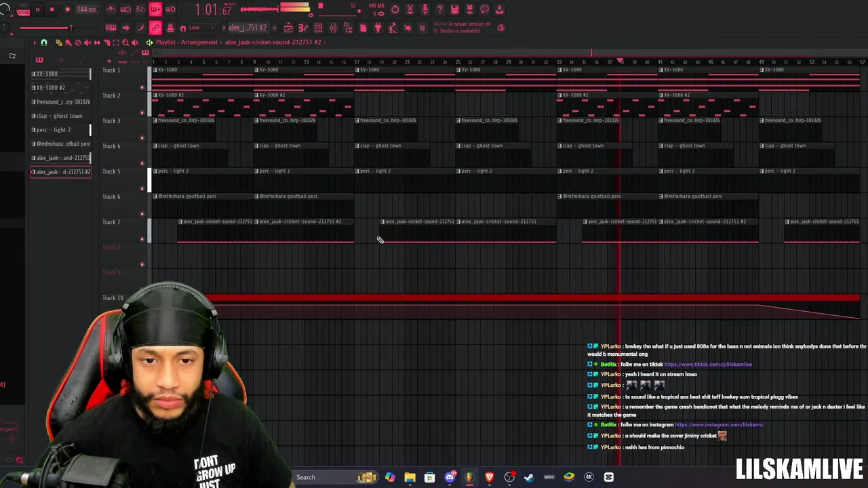Click the one-click audio recording microphone icon
Viewport: 868px width, 488px height.
(425, 9)
